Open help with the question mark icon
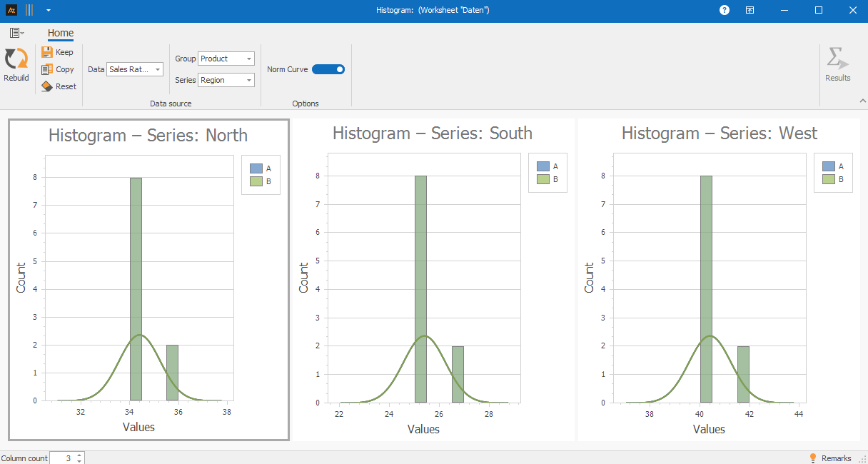This screenshot has height=464, width=868. (x=725, y=10)
